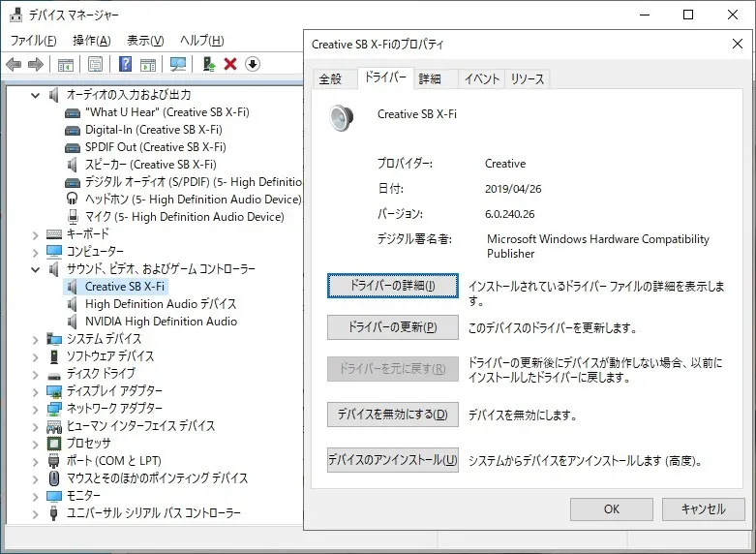Click the キャンセル button
The width and height of the screenshot is (756, 554).
coord(703,509)
